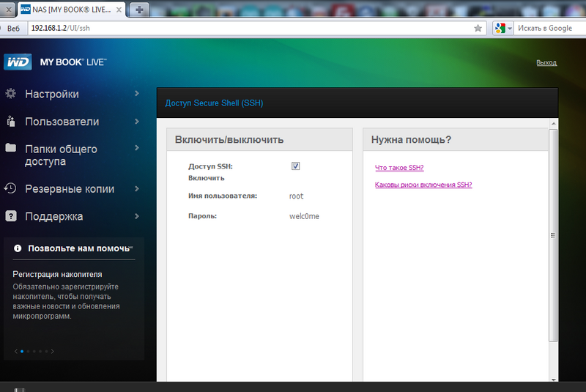586x392 pixels.
Task: Toggle the Доступ SSH checkbox
Action: click(x=296, y=166)
